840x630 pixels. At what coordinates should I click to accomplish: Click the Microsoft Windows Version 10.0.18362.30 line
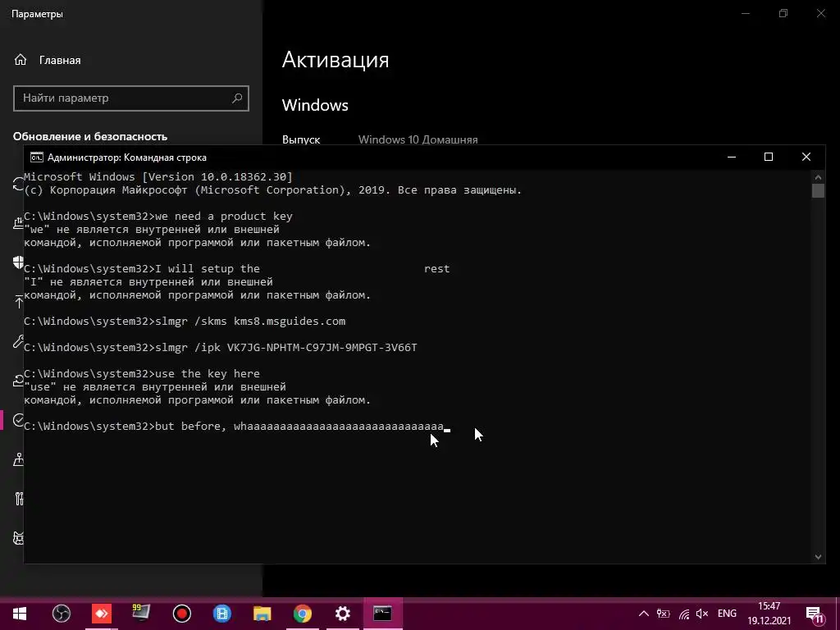[158, 177]
